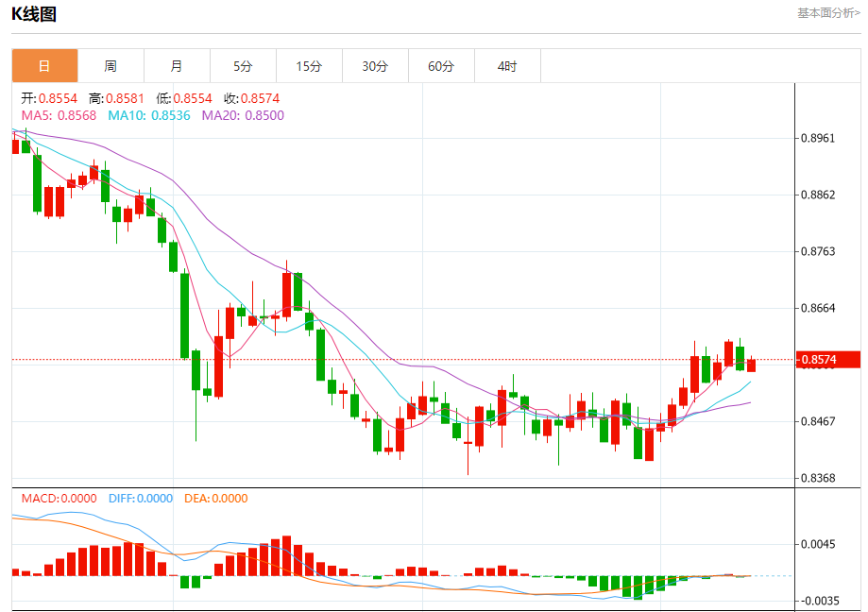
Task: Select the 日 daily chart tab
Action: (x=44, y=66)
